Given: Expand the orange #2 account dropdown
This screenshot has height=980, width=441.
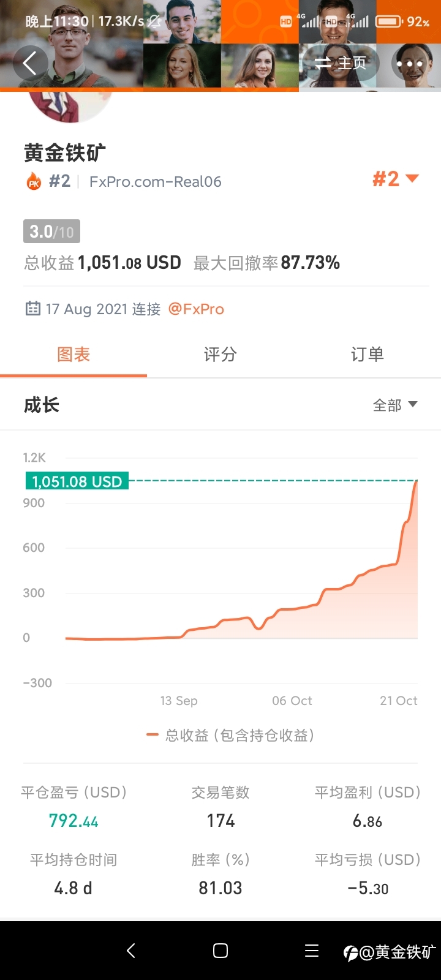Looking at the screenshot, I should tap(396, 179).
